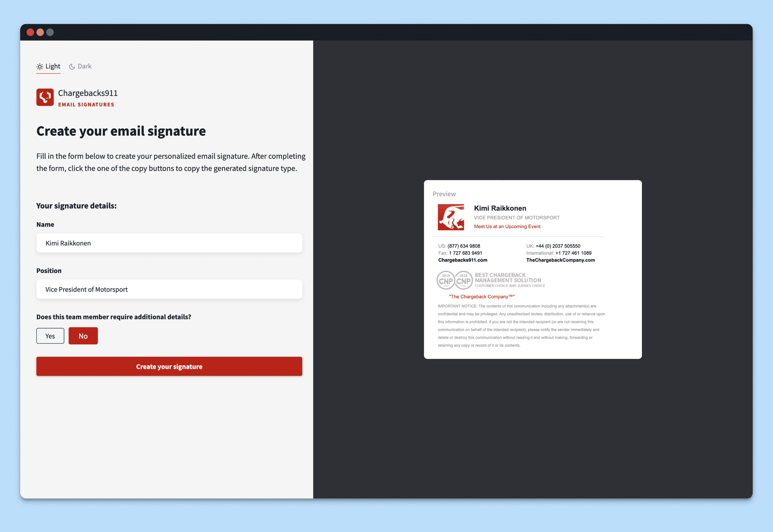773x532 pixels.
Task: Click the Chargebacks911 logo in signature preview
Action: (x=452, y=217)
